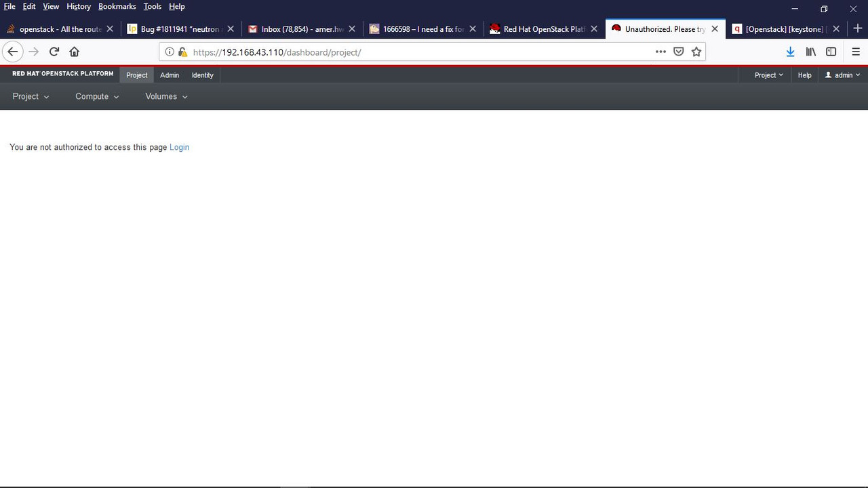This screenshot has width=868, height=488.
Task: Open the History menu
Action: (x=79, y=7)
